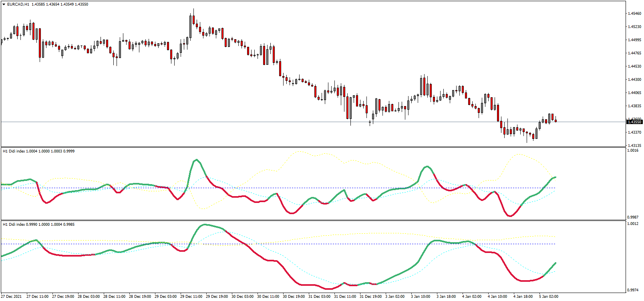
Task: Click the 4 Jan 18:00 time label
Action: coord(523,297)
